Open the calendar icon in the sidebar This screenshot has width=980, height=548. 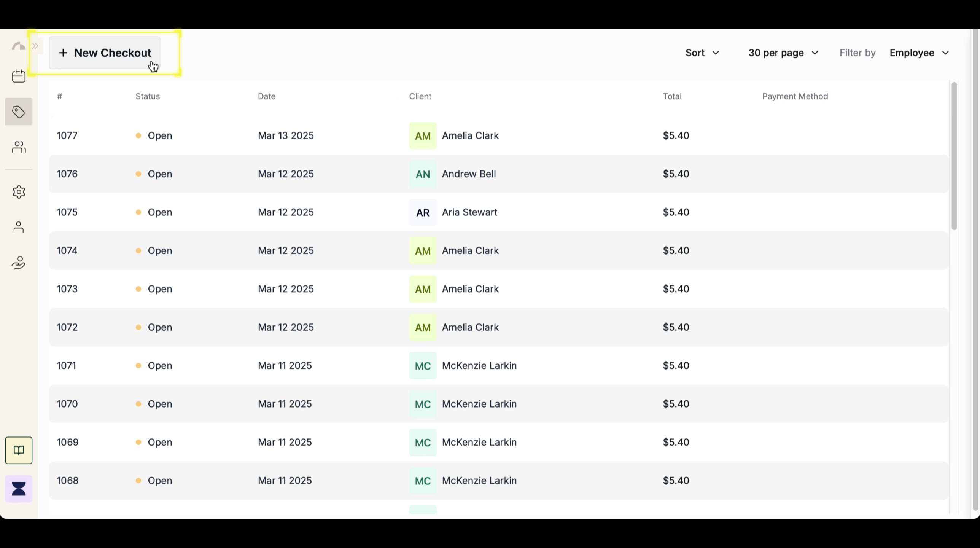[18, 76]
